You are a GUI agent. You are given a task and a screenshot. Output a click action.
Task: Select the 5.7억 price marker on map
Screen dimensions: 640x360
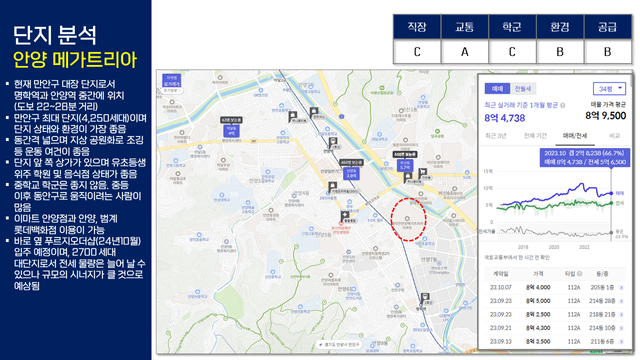click(x=405, y=165)
